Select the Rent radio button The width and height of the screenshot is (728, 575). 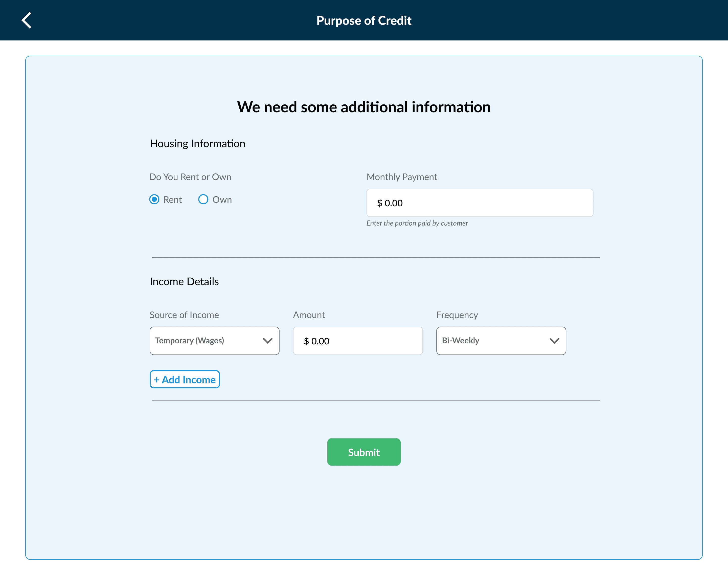(x=154, y=200)
